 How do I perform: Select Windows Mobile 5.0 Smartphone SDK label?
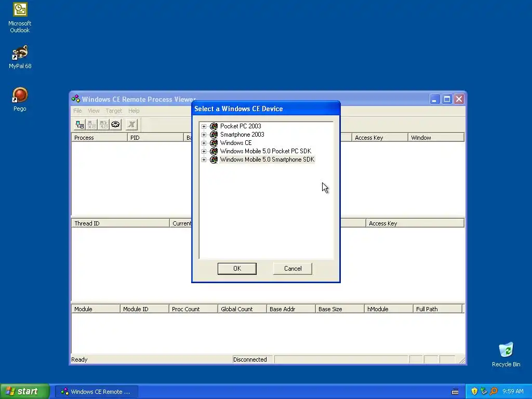click(x=267, y=159)
